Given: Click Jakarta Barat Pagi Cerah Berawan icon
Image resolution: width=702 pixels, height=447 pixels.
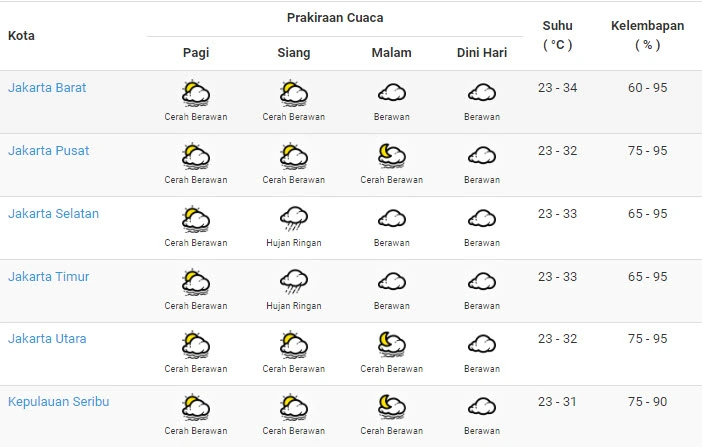Looking at the screenshot, I should point(196,93).
